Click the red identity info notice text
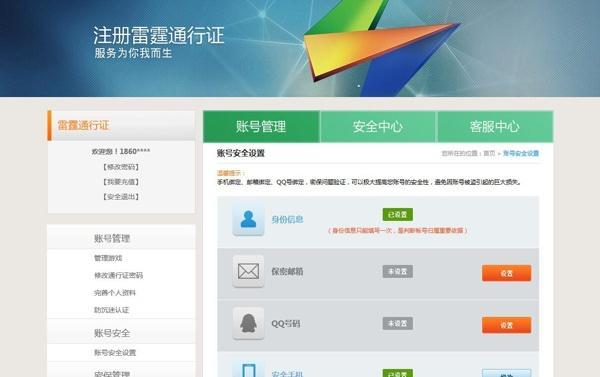Viewport: 600px width, 377px height. (398, 231)
